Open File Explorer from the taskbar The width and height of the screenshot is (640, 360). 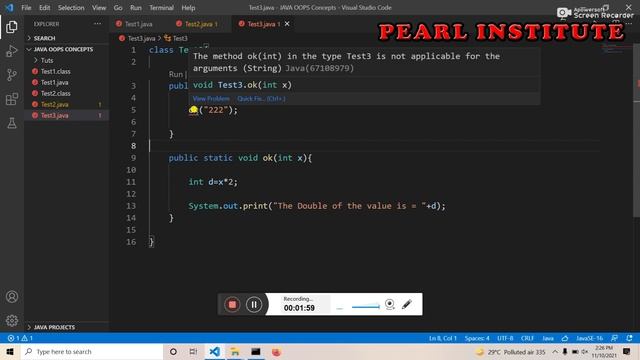click(x=235, y=352)
